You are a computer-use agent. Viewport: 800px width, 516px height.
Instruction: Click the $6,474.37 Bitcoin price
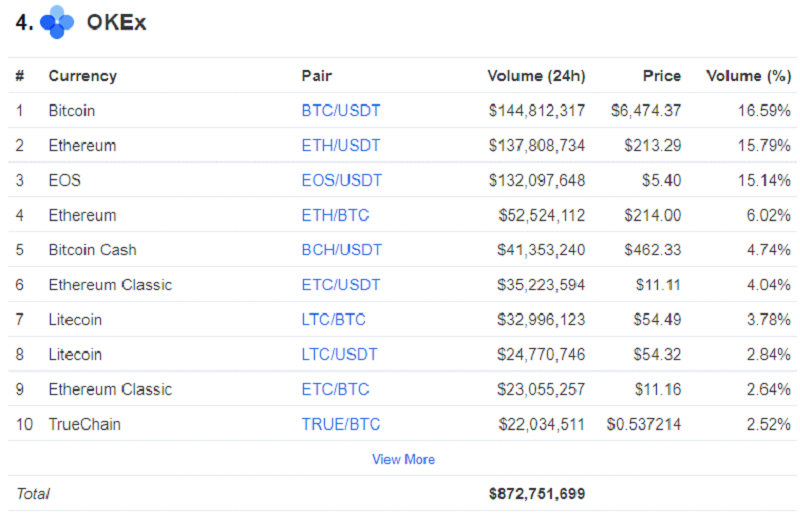point(646,110)
